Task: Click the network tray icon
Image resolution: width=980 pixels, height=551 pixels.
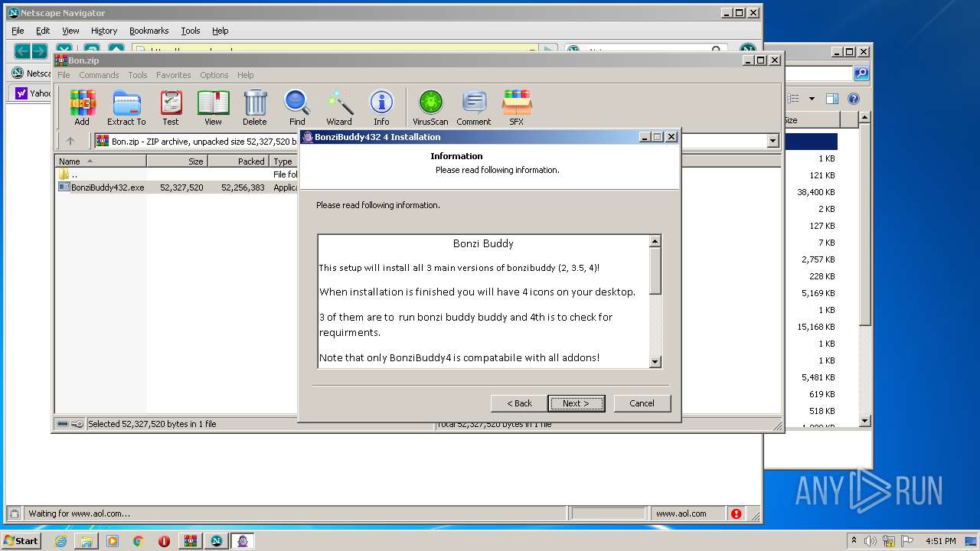Action: [x=889, y=541]
